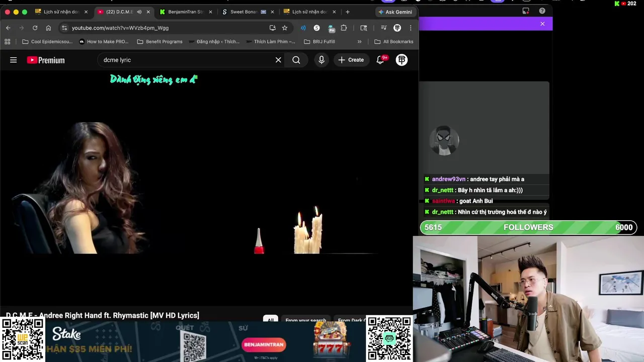Click chat message 'Nhìn cứ thị trường hoá thế đ nào ý'
Screen dimensions: 644x362
pos(502,212)
